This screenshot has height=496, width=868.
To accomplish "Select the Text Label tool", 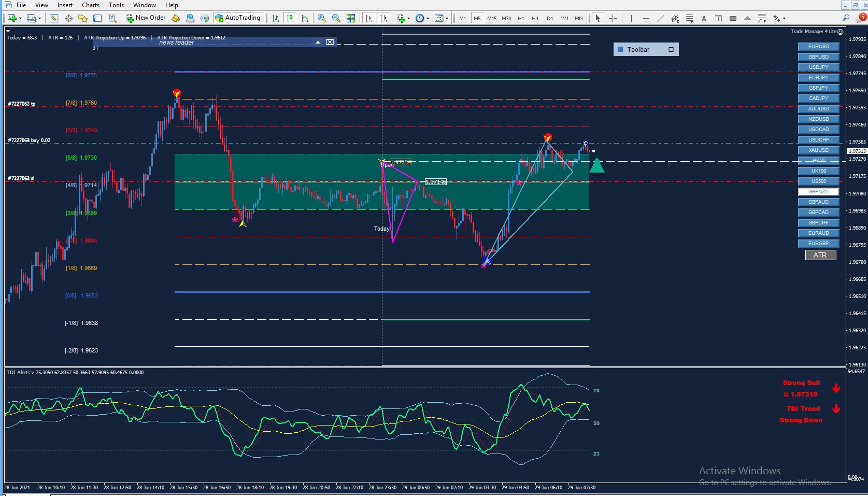I will pyautogui.click(x=718, y=18).
